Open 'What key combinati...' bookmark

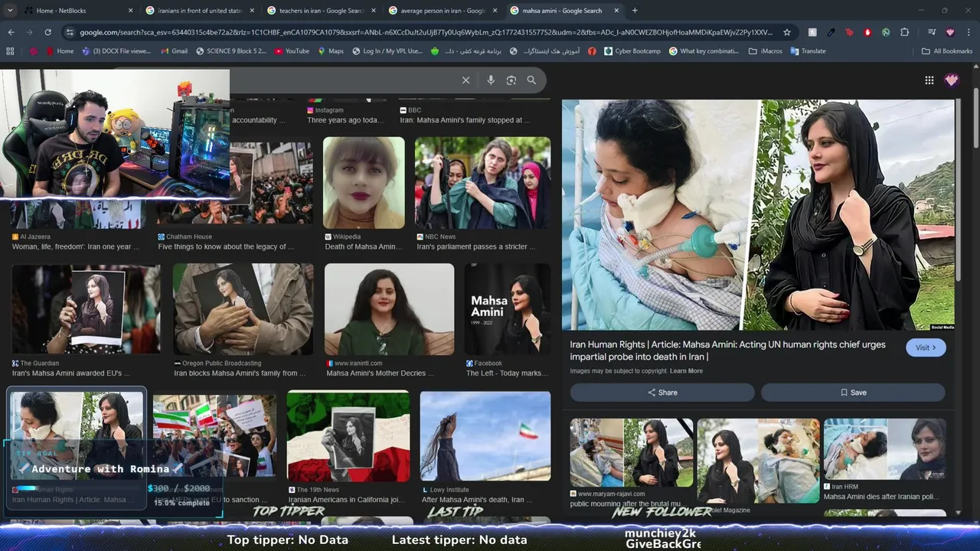point(704,51)
